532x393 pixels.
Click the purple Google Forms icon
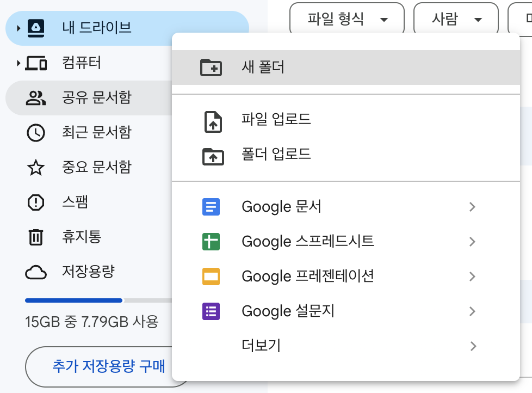tap(211, 311)
